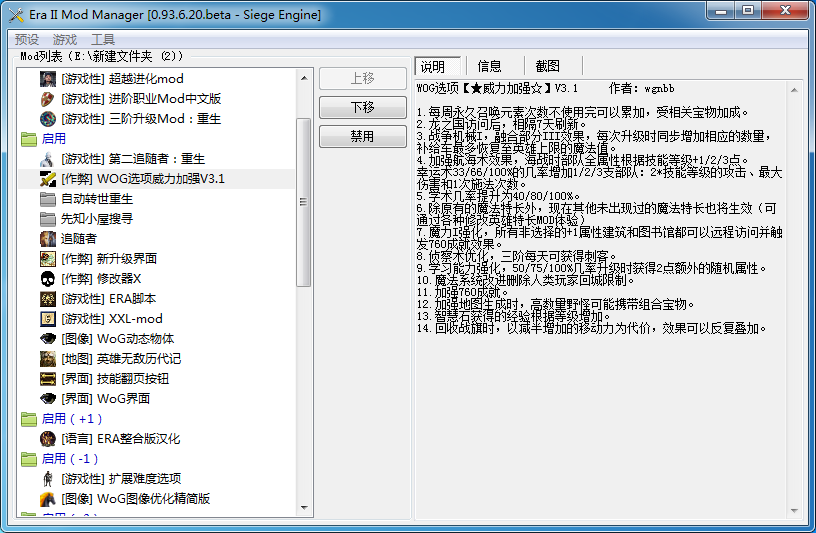Screen dimensions: 816x533
Task: Collapse the 启用（+1）group
Action: tap(29, 419)
